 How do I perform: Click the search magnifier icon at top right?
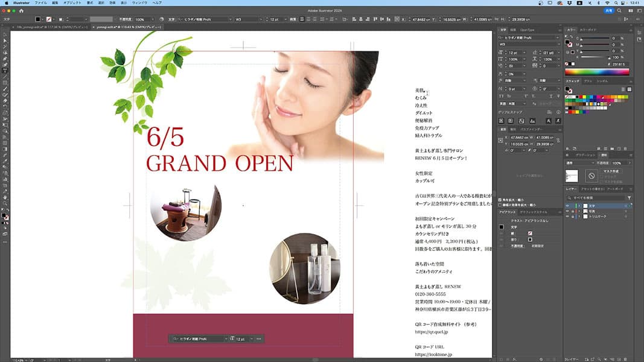coord(619,11)
